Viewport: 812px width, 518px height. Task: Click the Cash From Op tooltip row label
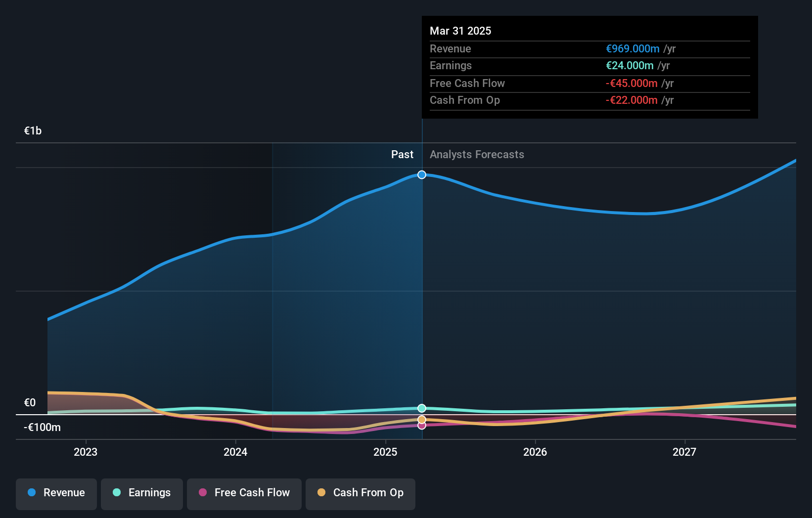coord(465,100)
